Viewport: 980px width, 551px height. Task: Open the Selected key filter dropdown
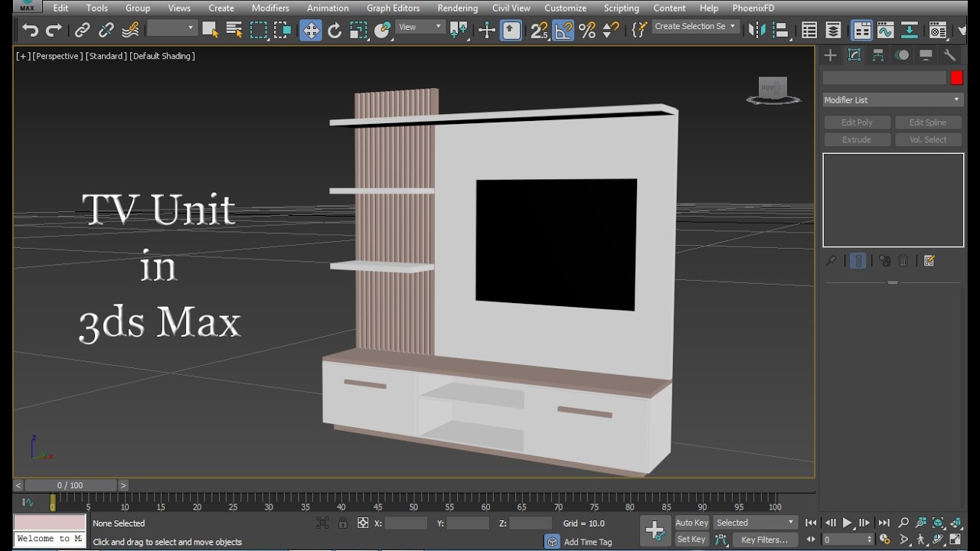pyautogui.click(x=756, y=523)
